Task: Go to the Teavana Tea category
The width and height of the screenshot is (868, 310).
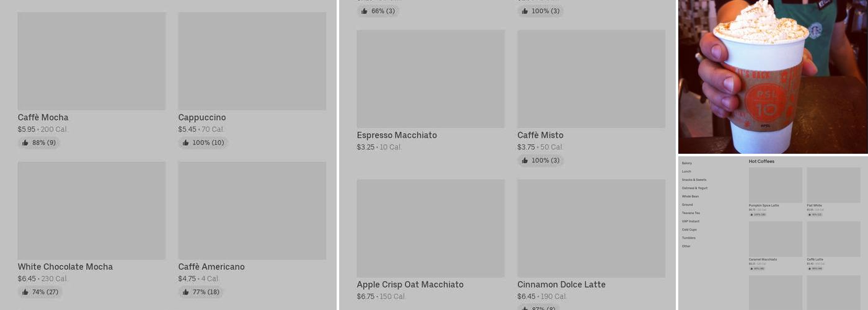Action: pos(691,213)
